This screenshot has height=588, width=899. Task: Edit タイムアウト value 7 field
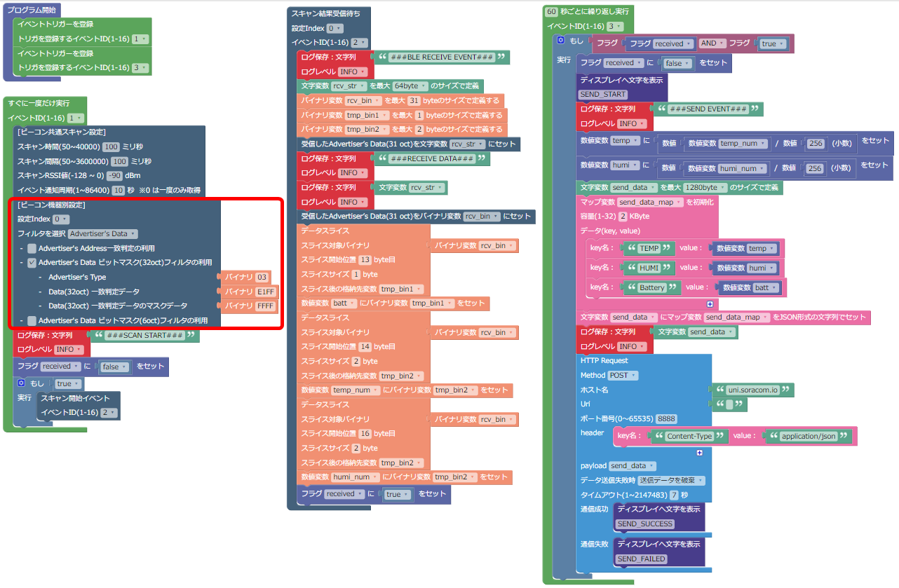coord(674,495)
